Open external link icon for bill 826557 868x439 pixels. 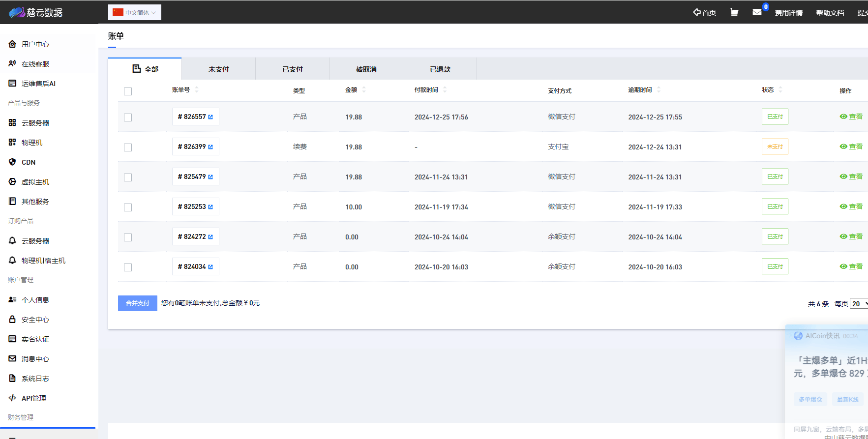coord(210,117)
